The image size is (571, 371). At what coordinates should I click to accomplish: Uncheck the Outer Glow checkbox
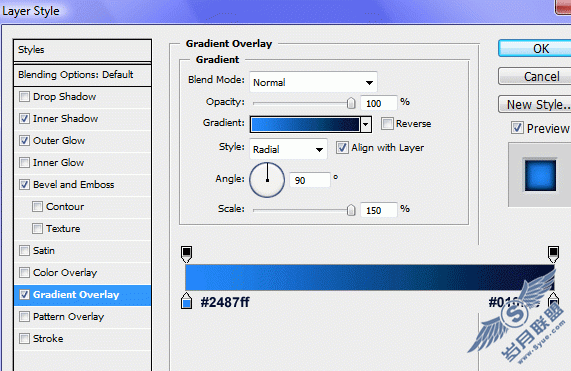coord(24,141)
